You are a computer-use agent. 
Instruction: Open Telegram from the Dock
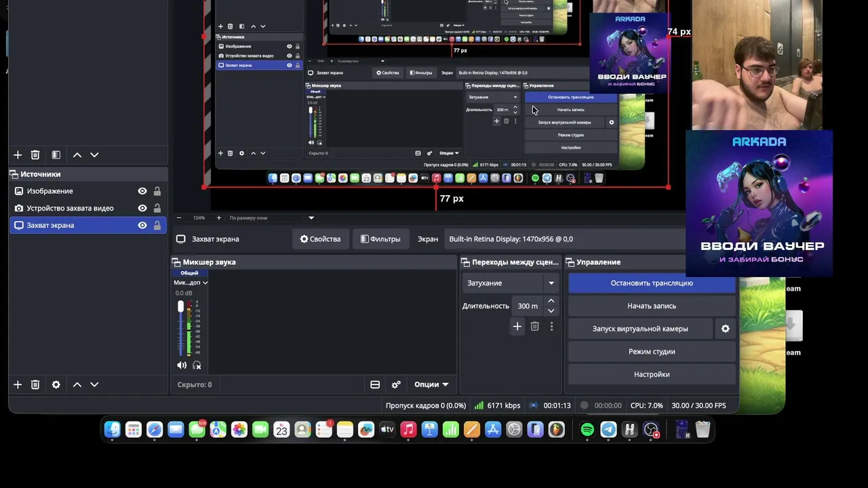pos(609,430)
